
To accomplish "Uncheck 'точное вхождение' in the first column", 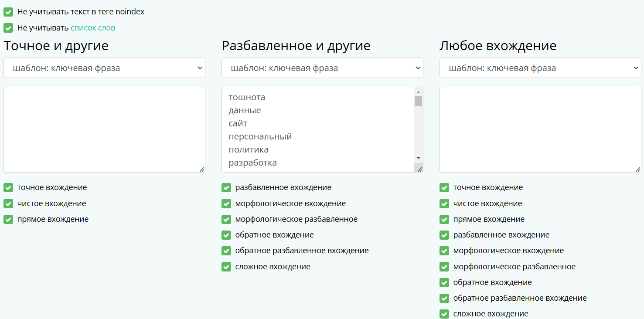I will point(8,188).
